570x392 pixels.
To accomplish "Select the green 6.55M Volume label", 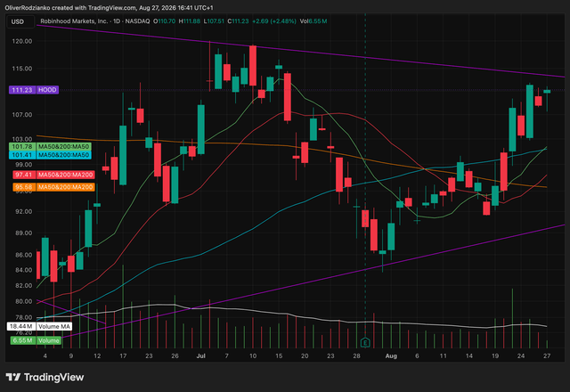I will click(x=36, y=340).
